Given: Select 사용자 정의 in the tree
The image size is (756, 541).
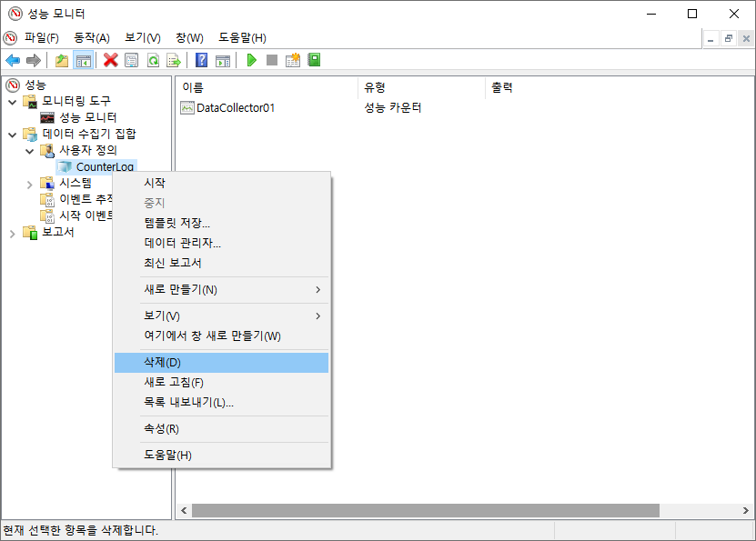Looking at the screenshot, I should (87, 150).
